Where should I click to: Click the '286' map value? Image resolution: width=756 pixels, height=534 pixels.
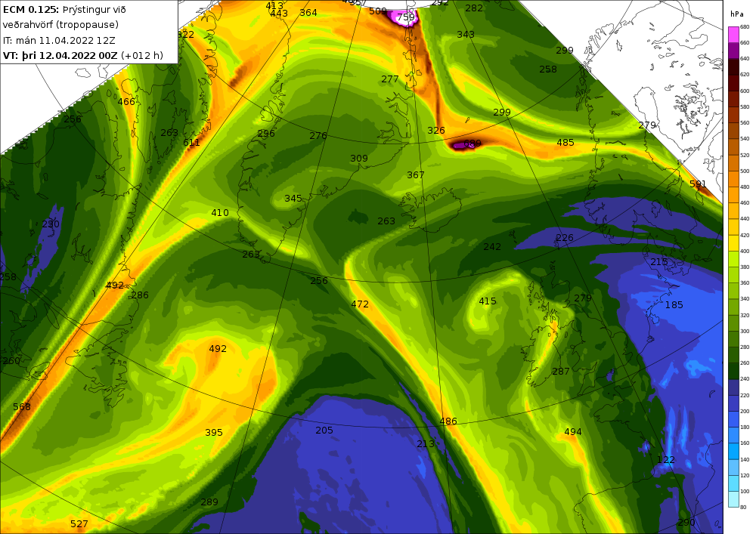pos(140,295)
